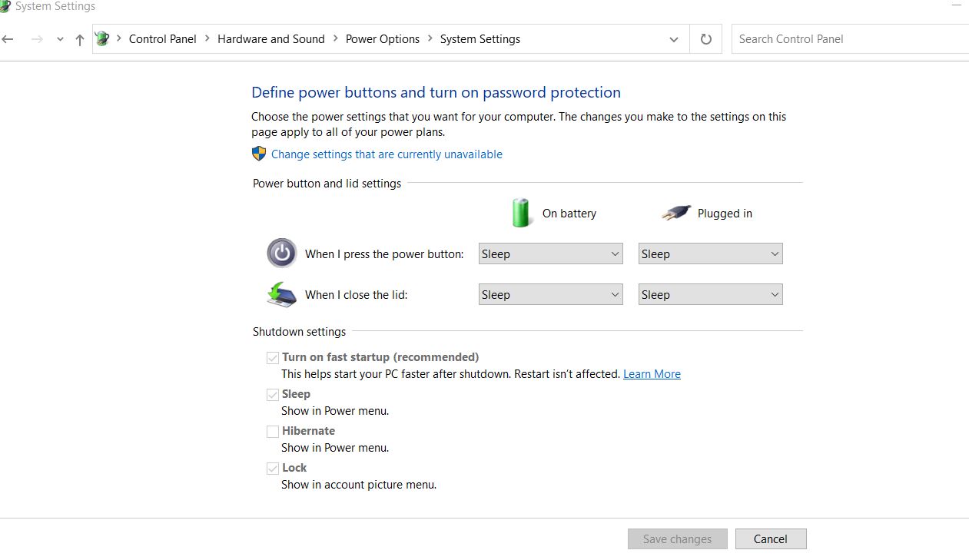Refresh the Control Panel page

point(706,39)
